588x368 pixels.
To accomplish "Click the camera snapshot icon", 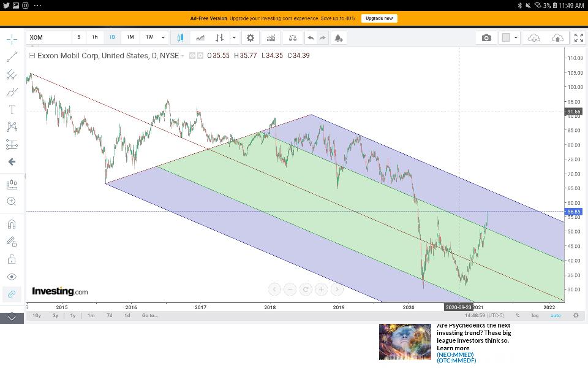I will [486, 37].
